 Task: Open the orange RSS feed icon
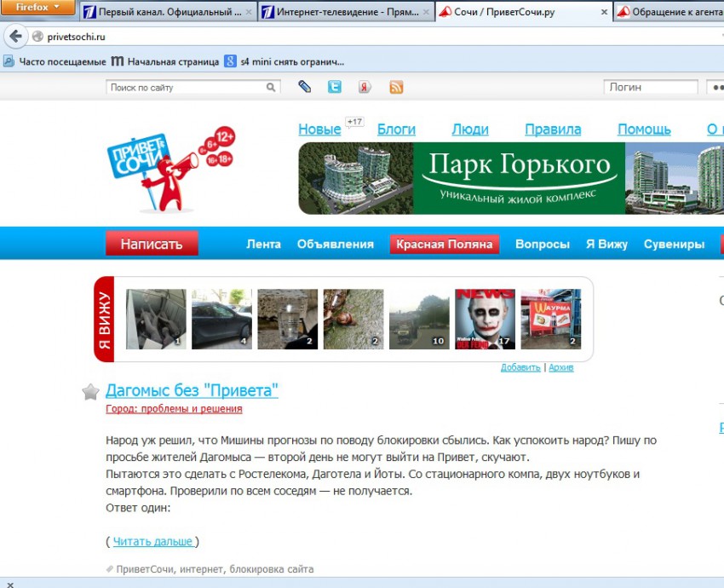(x=396, y=87)
